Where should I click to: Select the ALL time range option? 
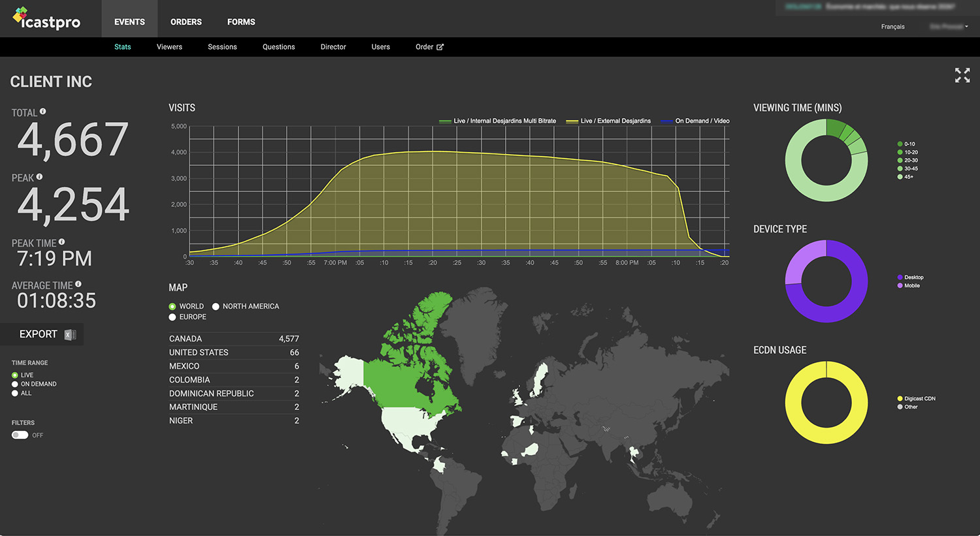(14, 394)
